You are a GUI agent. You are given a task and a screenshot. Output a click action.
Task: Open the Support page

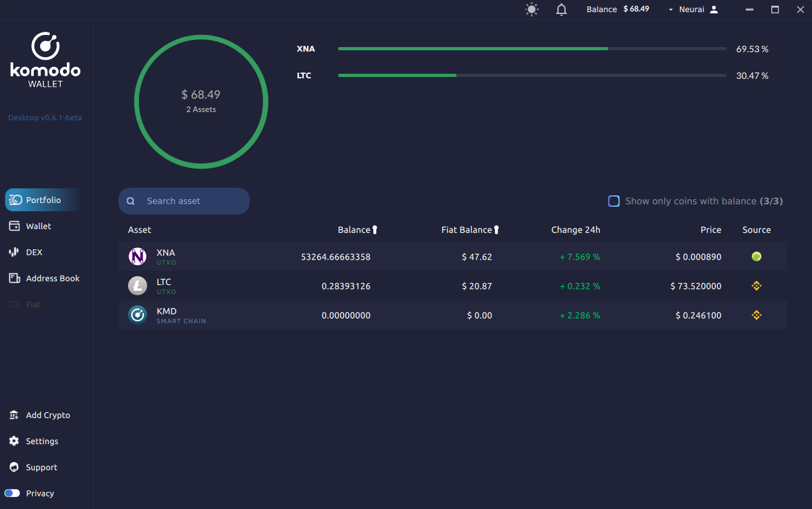(x=41, y=467)
